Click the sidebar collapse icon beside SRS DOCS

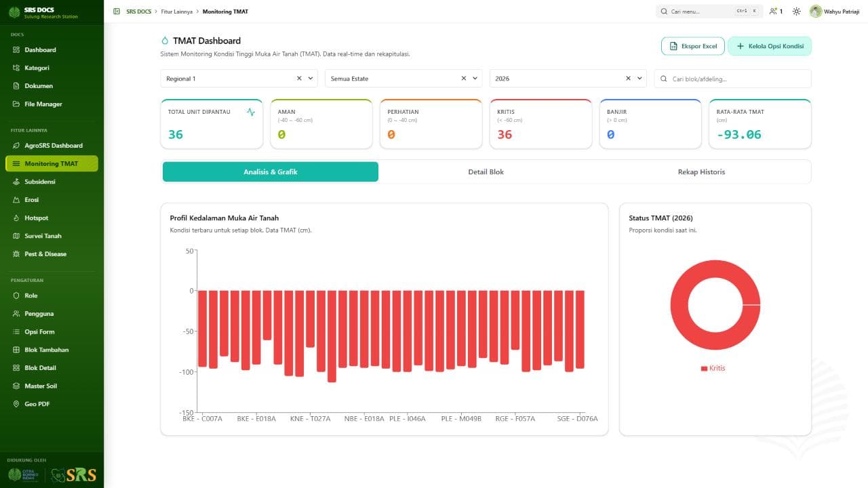click(x=117, y=12)
